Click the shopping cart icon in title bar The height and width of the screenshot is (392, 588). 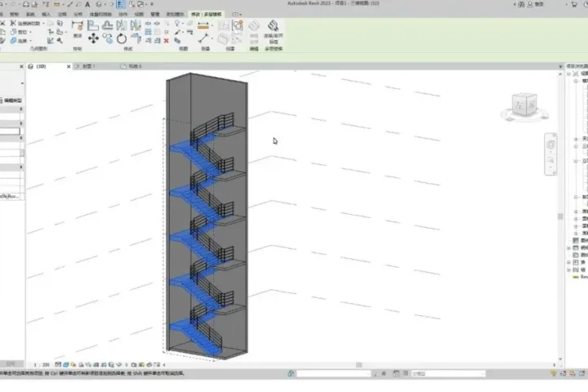574,4
